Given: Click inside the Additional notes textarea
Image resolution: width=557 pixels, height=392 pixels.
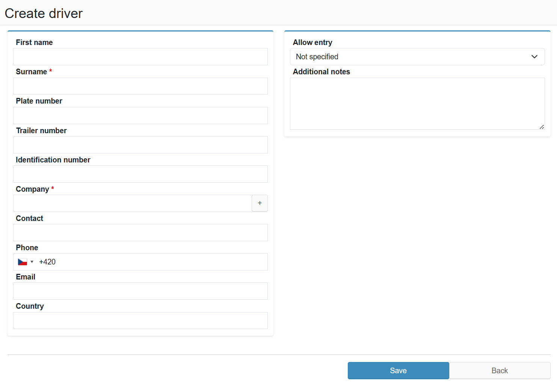Looking at the screenshot, I should coord(417,104).
